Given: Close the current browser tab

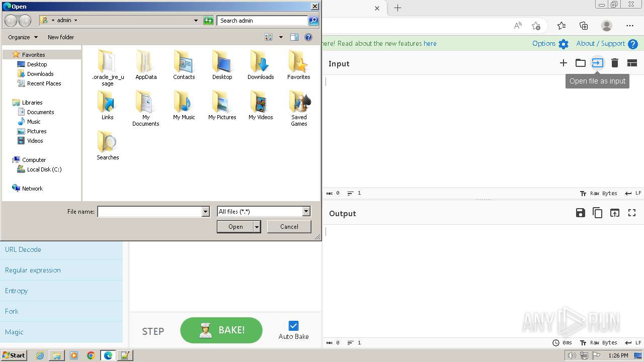Looking at the screenshot, I should pyautogui.click(x=377, y=8).
